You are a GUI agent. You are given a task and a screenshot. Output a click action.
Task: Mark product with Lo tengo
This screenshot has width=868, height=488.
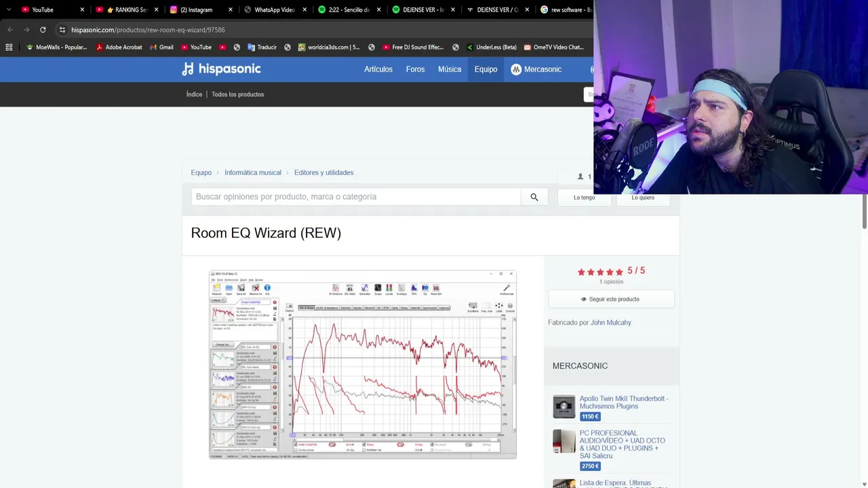[584, 197]
